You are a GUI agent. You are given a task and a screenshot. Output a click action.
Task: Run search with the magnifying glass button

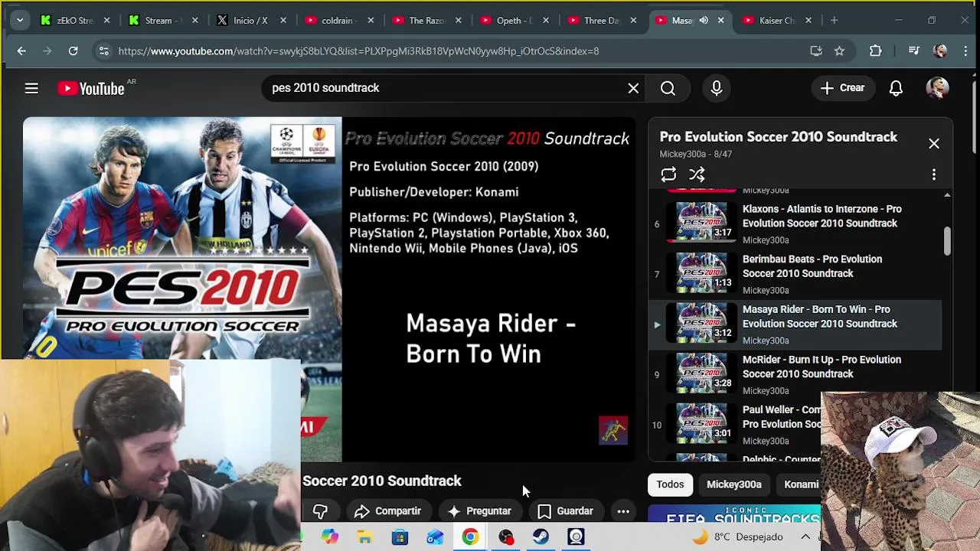[668, 88]
